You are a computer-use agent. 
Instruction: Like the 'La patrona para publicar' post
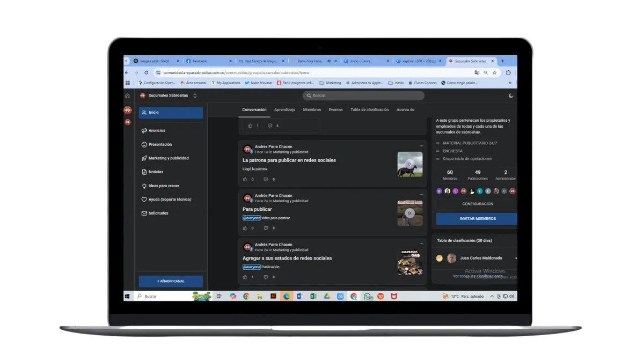pyautogui.click(x=245, y=179)
